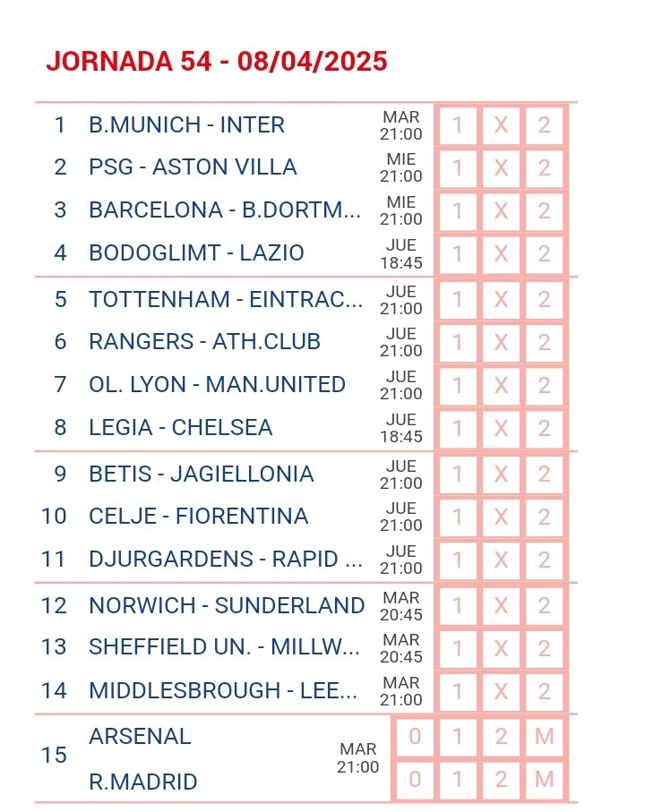
Task: Click the Jornada 54 heading
Action: (217, 62)
